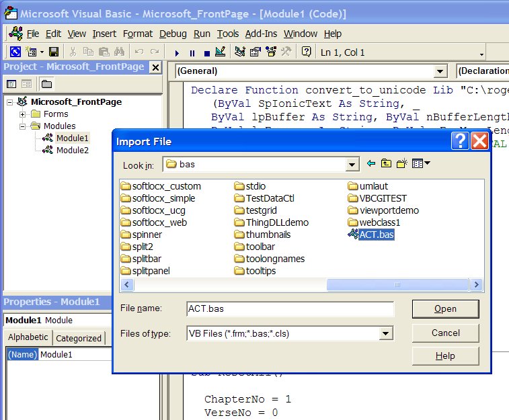Image resolution: width=509 pixels, height=420 pixels.
Task: Click the Cancel button
Action: [445, 333]
